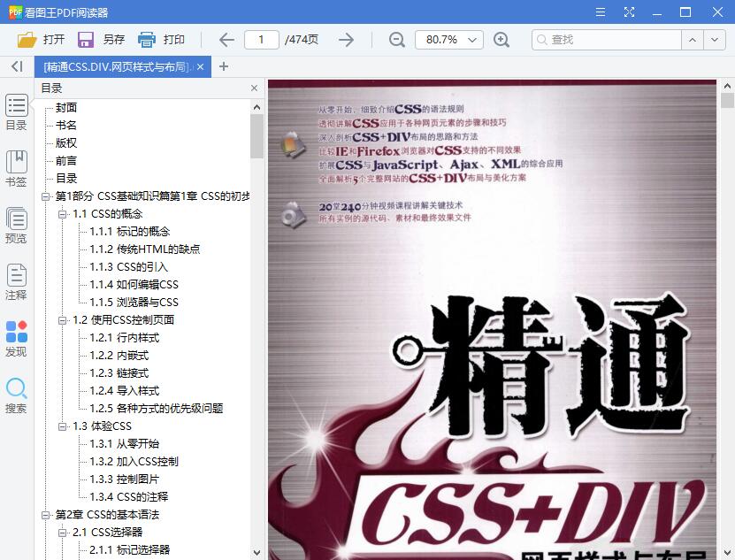Screen dimensions: 735x560
Task: Click the document view scrollbar thumb
Action: [728, 100]
